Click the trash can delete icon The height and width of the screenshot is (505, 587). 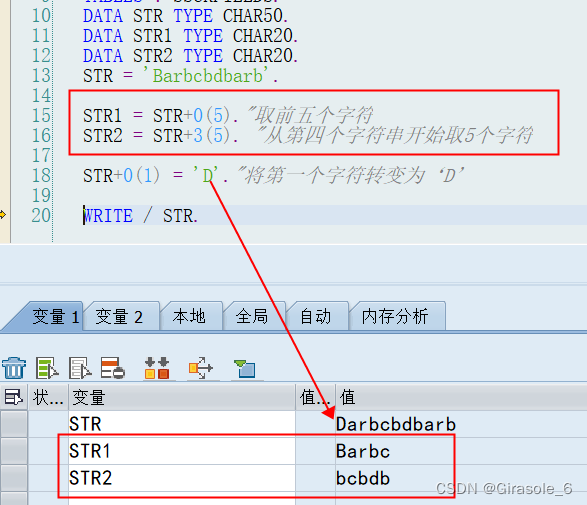(x=14, y=368)
